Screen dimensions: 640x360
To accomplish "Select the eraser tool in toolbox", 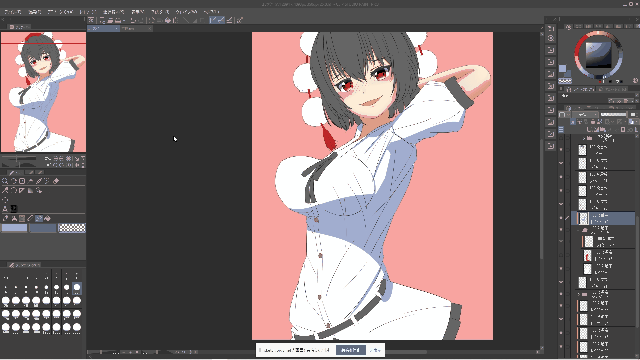I will (56, 181).
